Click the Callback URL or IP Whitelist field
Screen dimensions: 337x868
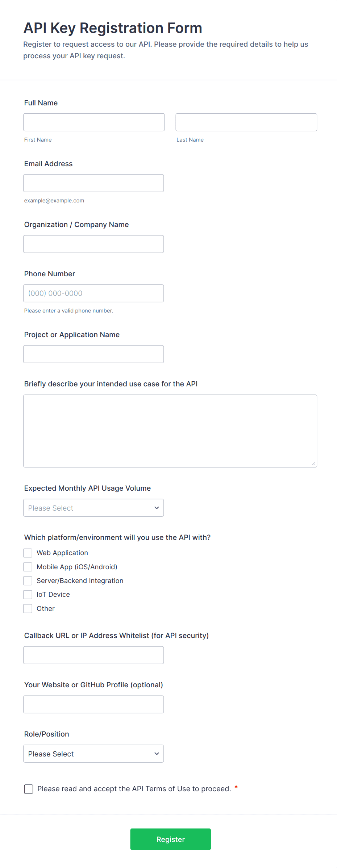click(93, 655)
